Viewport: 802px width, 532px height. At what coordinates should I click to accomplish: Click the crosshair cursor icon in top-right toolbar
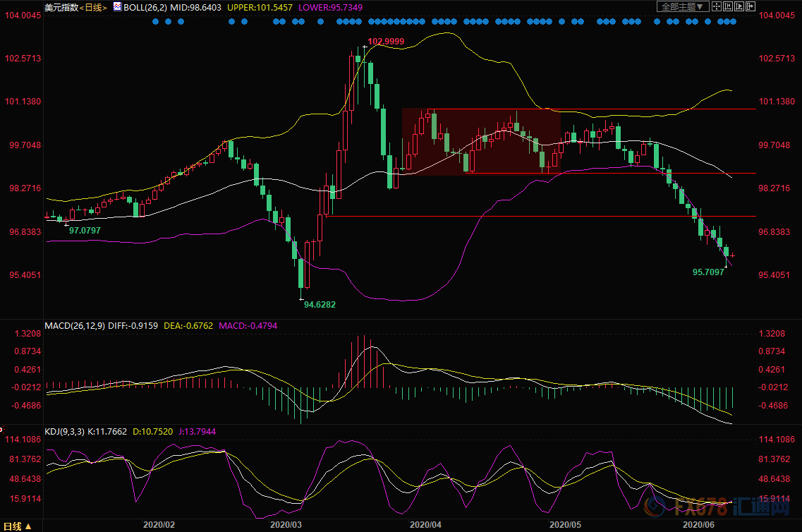click(x=715, y=7)
